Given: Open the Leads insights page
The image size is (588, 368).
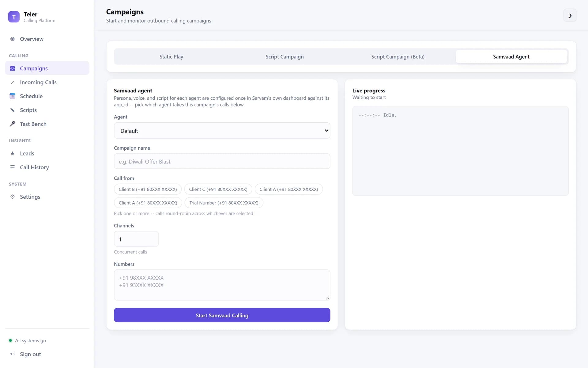Looking at the screenshot, I should [47, 153].
